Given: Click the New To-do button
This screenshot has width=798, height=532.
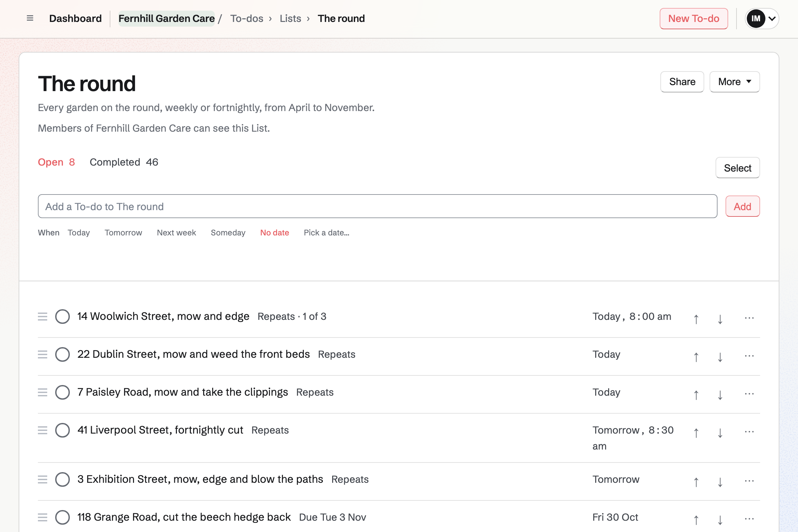Looking at the screenshot, I should [694, 18].
